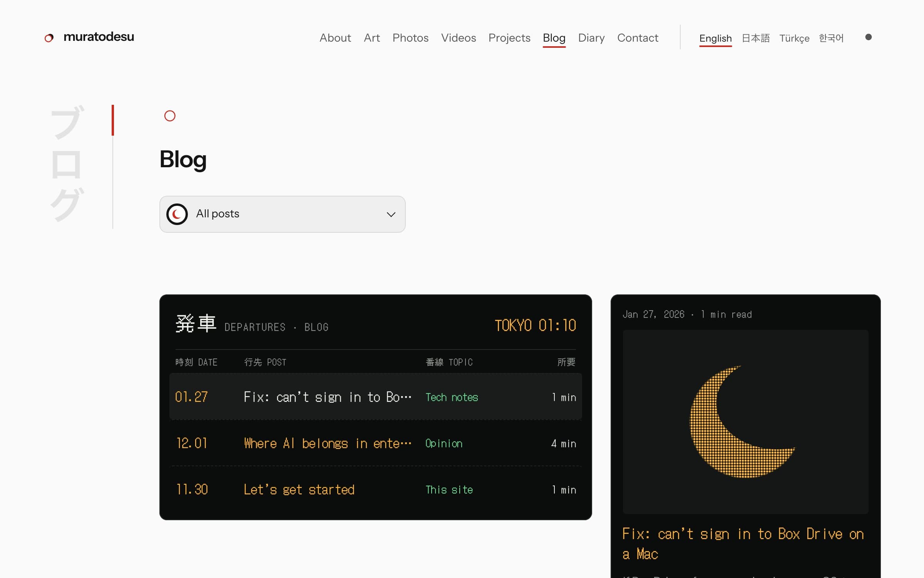
Task: Click the "4 min" duration cell
Action: [x=563, y=444]
